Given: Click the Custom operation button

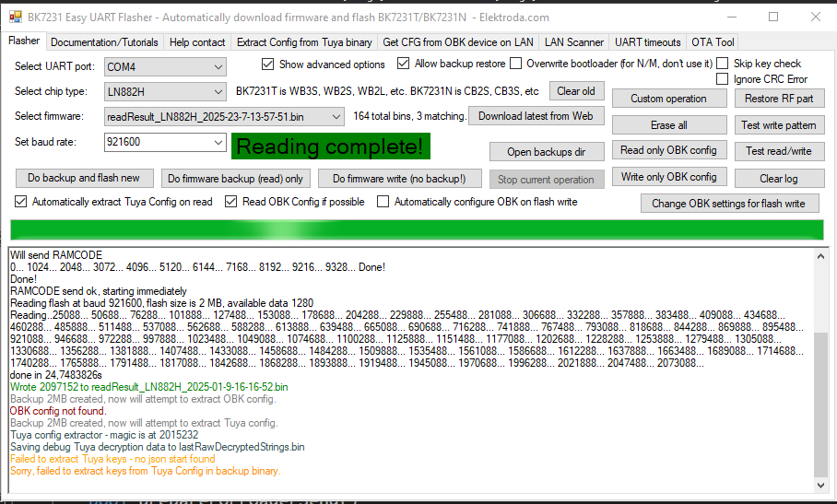Looking at the screenshot, I should click(669, 99).
